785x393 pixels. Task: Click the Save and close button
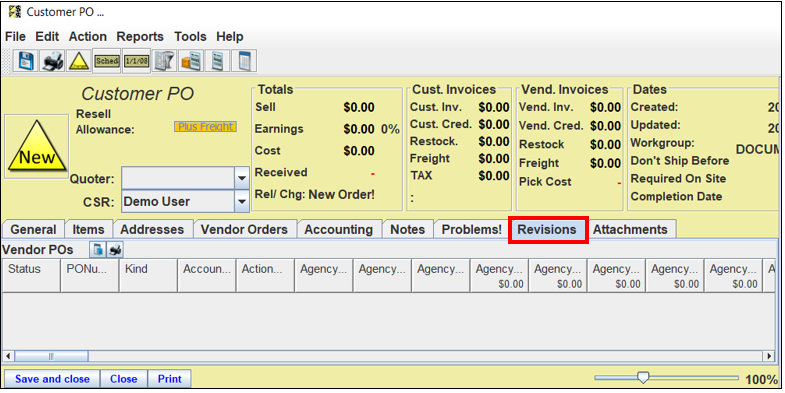(x=52, y=379)
